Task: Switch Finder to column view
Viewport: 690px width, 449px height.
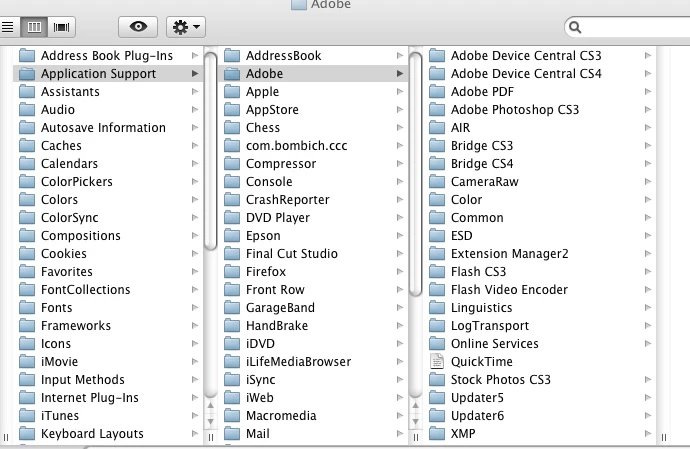Action: [x=34, y=27]
